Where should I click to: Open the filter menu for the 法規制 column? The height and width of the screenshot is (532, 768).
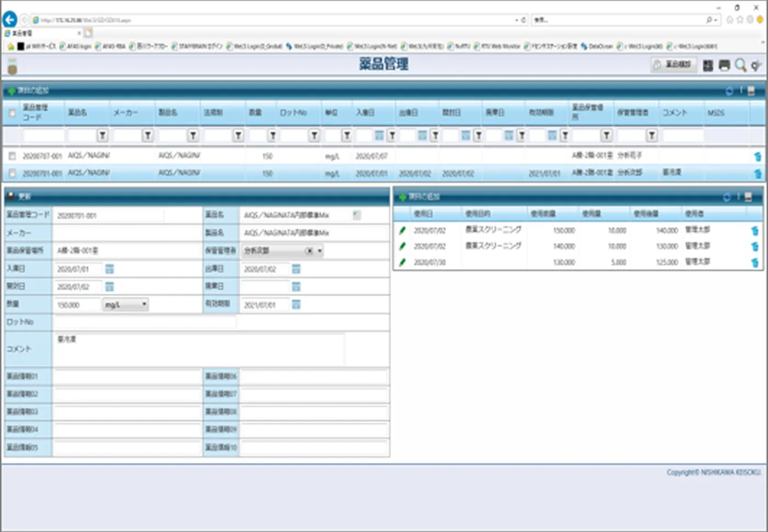tap(238, 135)
